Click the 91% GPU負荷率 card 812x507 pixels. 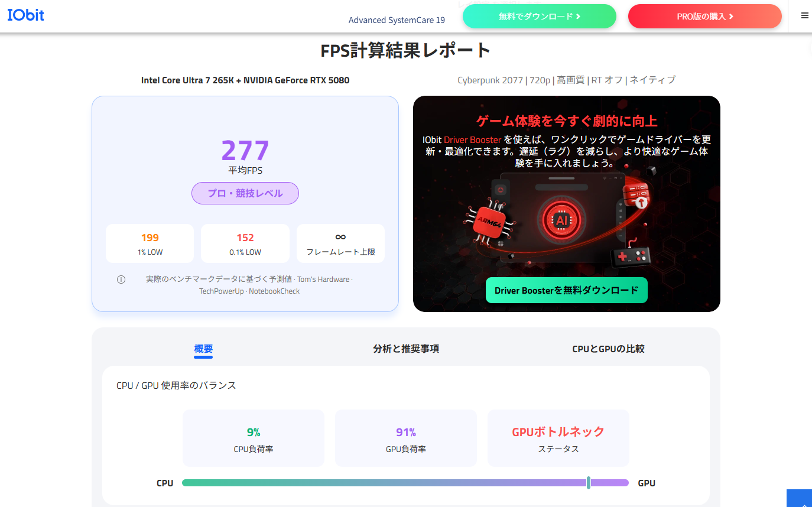coord(406,438)
